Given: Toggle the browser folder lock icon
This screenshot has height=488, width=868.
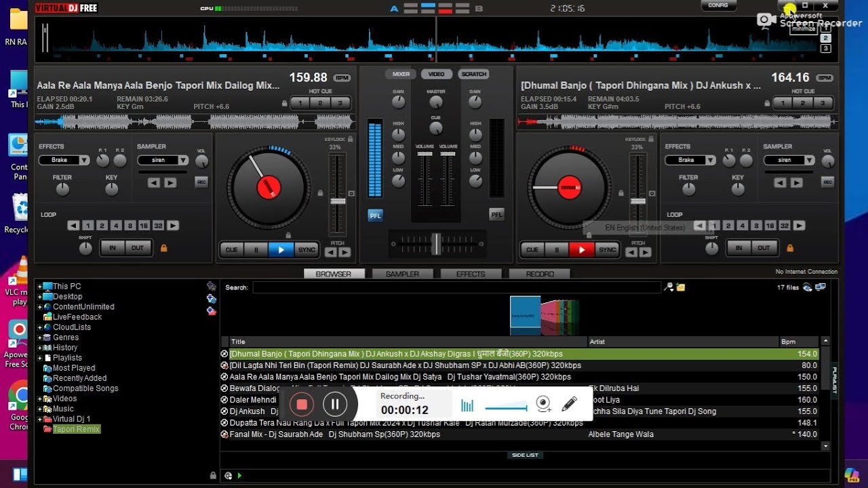Looking at the screenshot, I should tap(213, 476).
